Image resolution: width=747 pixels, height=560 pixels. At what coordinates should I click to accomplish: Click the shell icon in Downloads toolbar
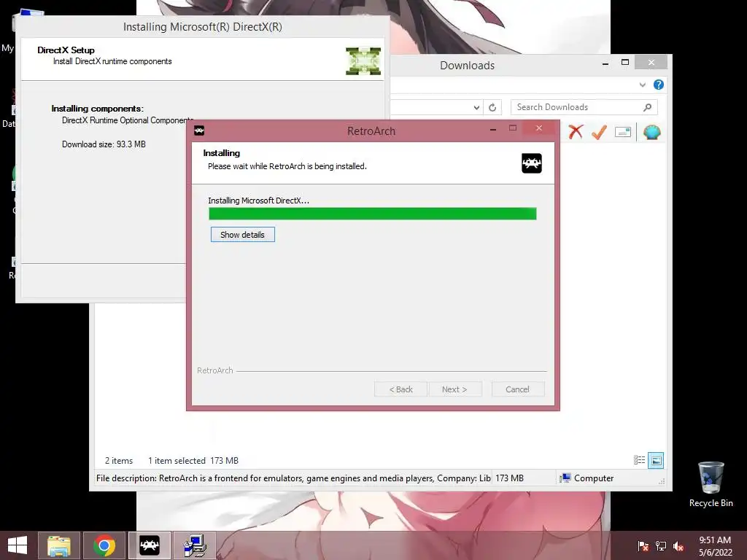point(651,132)
